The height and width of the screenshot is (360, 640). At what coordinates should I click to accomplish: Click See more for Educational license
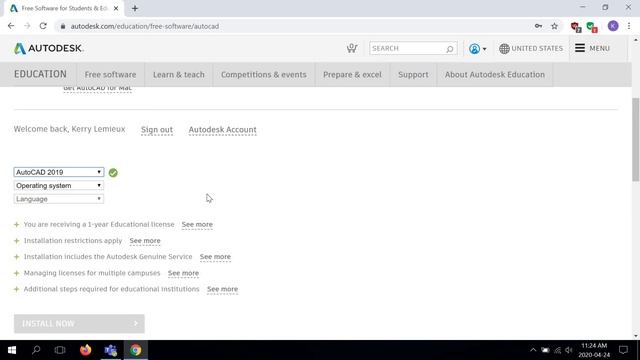(x=197, y=224)
